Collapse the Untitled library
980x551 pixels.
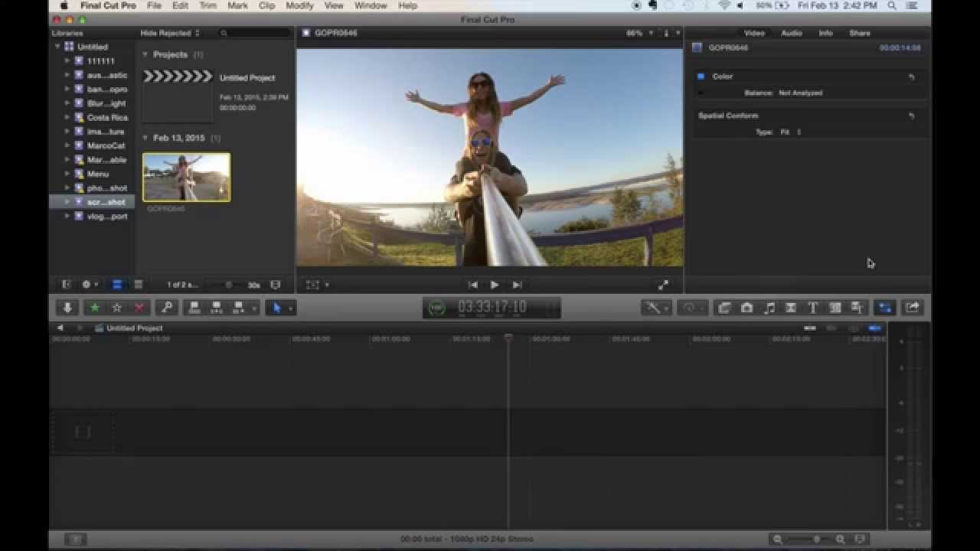[x=57, y=47]
